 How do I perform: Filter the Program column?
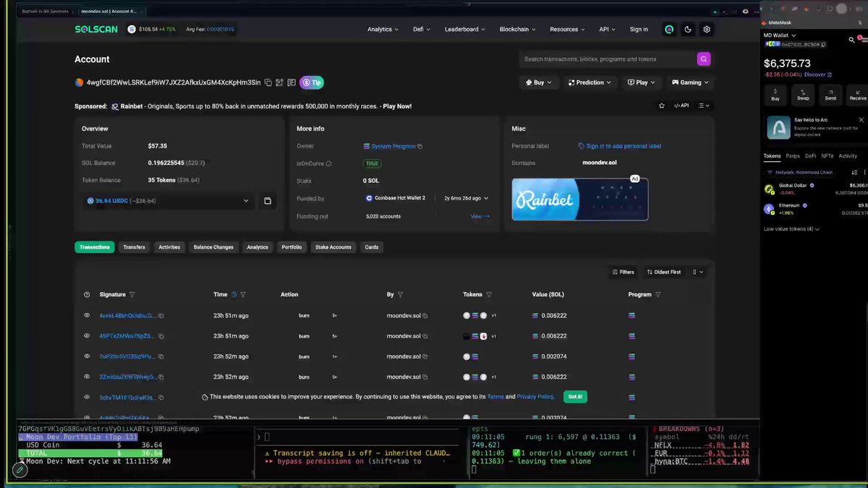pyautogui.click(x=658, y=295)
